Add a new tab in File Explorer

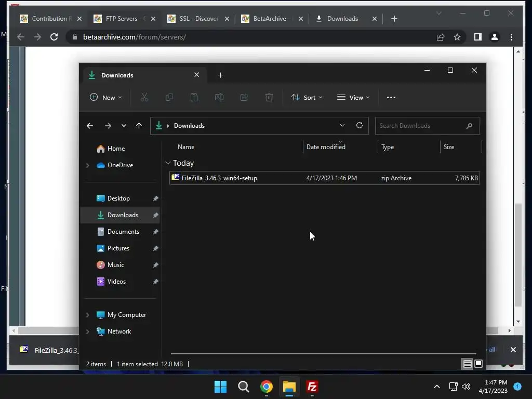pyautogui.click(x=220, y=75)
